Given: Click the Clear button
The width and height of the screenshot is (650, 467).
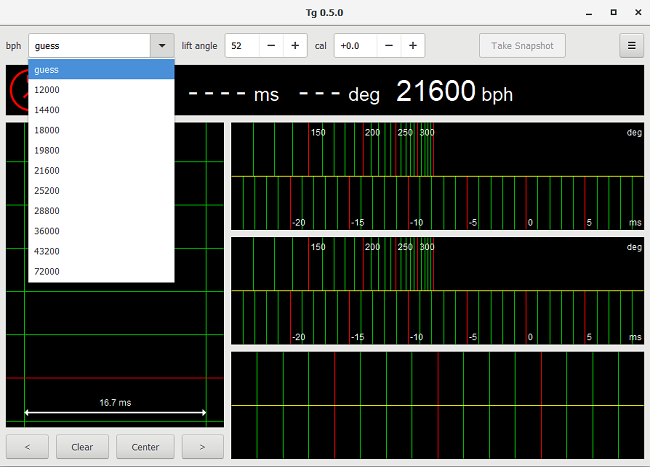Looking at the screenshot, I should pyautogui.click(x=82, y=447).
